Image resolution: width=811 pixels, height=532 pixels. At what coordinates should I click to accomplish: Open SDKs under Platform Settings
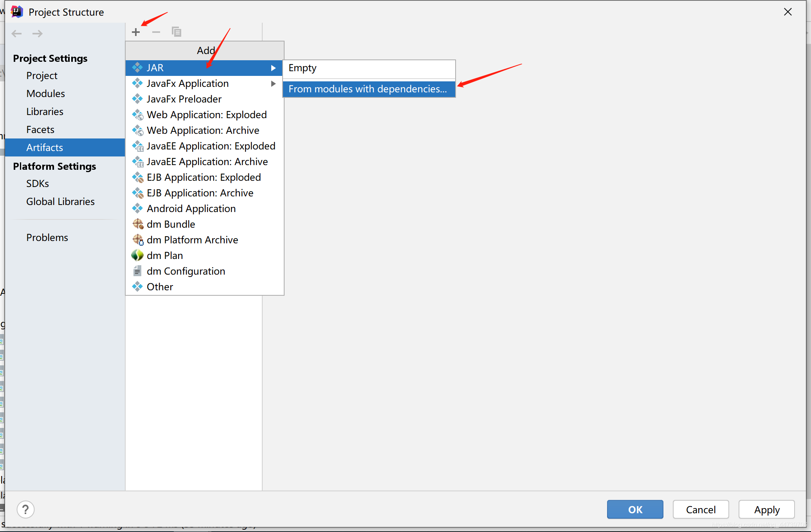(38, 183)
